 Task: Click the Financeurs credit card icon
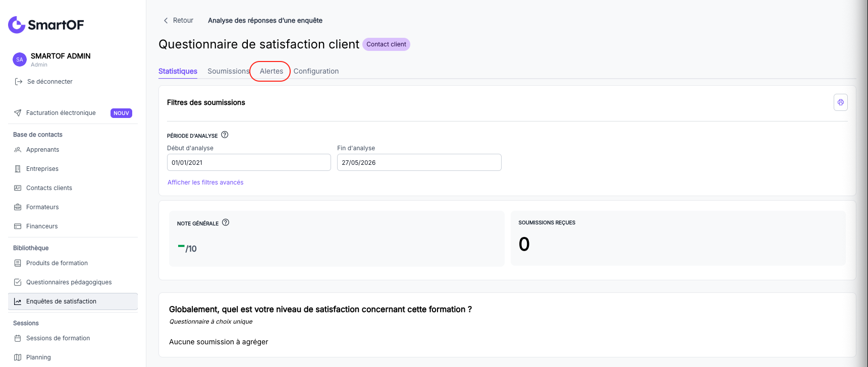(18, 226)
